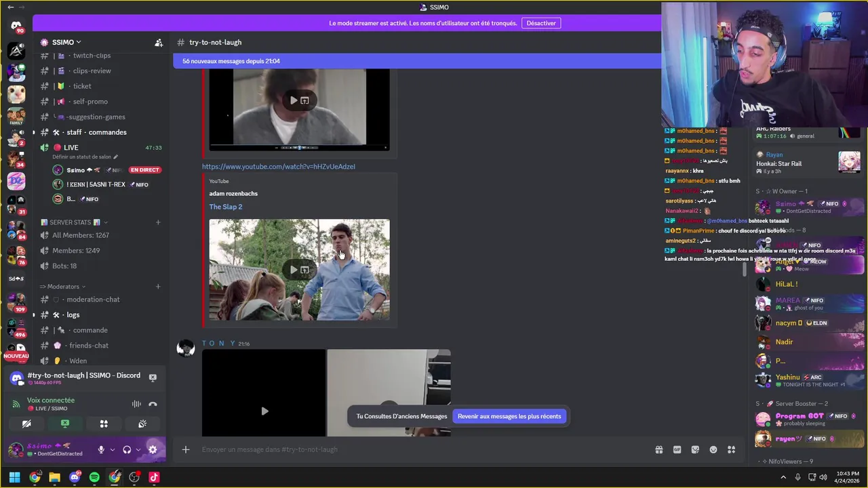
Task: Stop streaming via the monitor-X icon by stream title
Action: [x=153, y=378]
